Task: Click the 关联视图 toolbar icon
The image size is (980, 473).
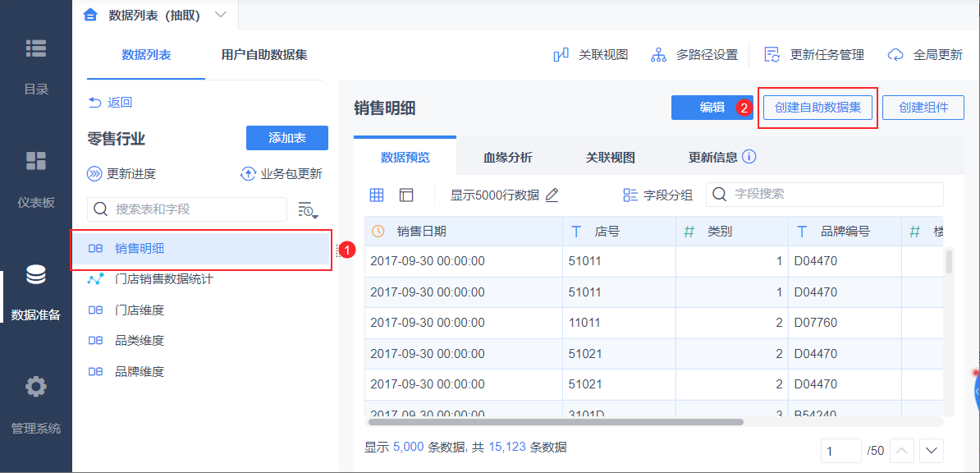Action: coord(561,55)
